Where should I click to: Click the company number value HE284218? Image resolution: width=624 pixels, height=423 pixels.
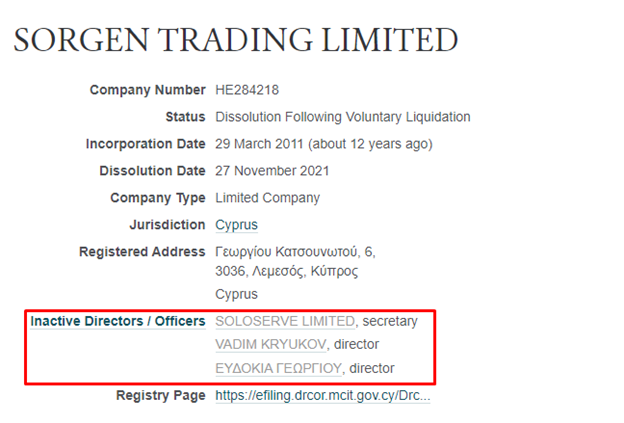247,90
